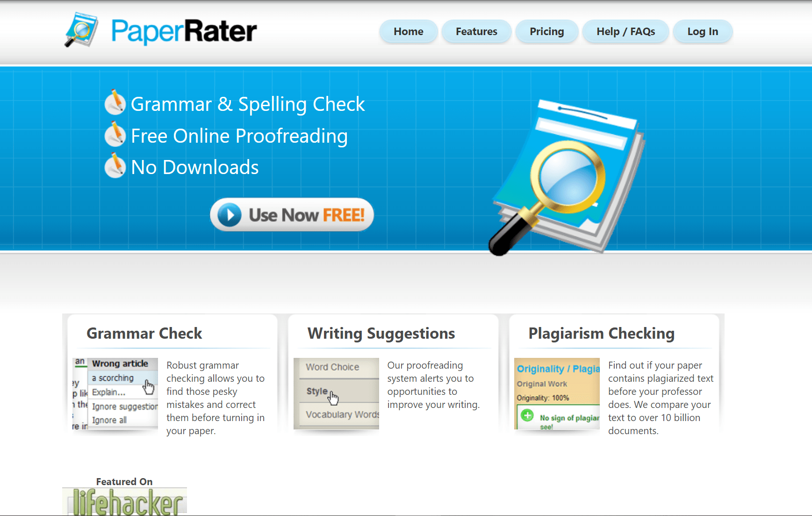Open the Grammar Check wrong article thumbnail

115,393
